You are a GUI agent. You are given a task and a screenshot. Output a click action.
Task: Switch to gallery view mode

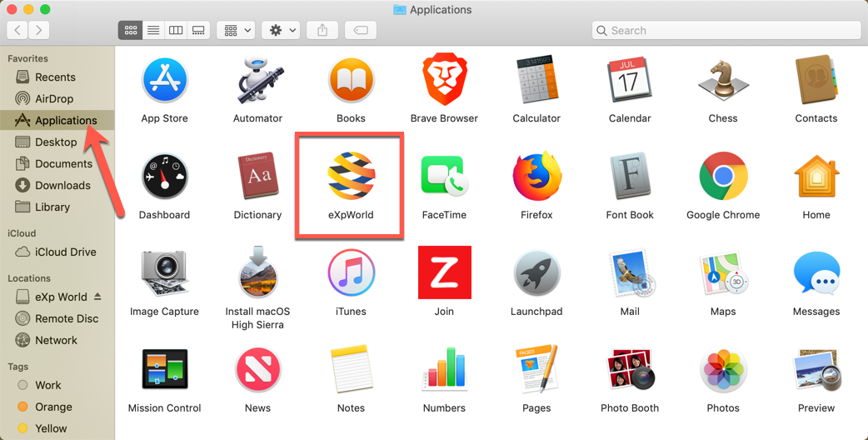tap(199, 31)
